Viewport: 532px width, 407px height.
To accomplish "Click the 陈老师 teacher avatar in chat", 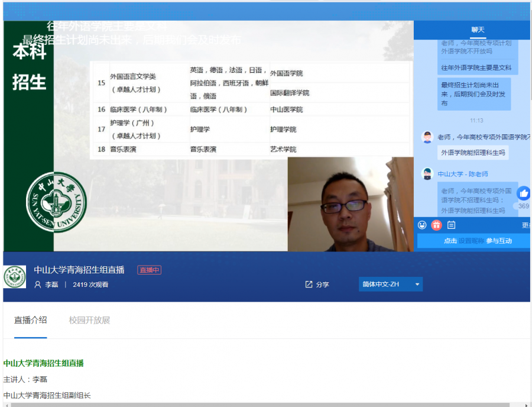I will coord(427,174).
